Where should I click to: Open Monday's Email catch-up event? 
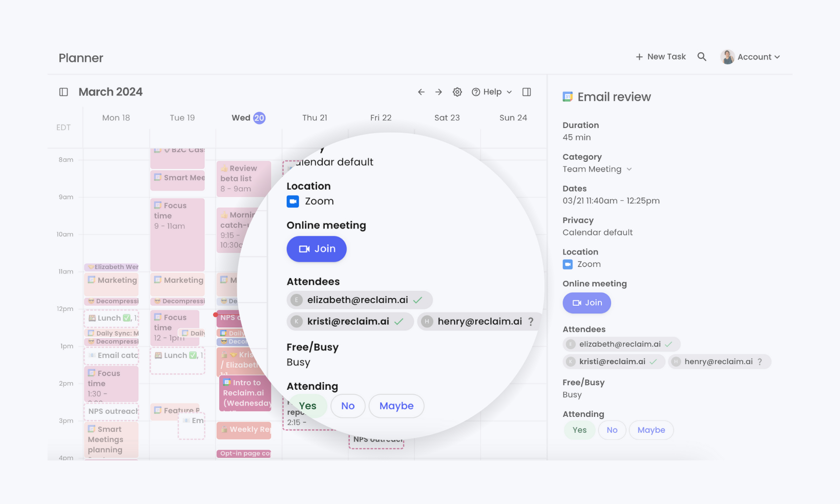point(111,355)
